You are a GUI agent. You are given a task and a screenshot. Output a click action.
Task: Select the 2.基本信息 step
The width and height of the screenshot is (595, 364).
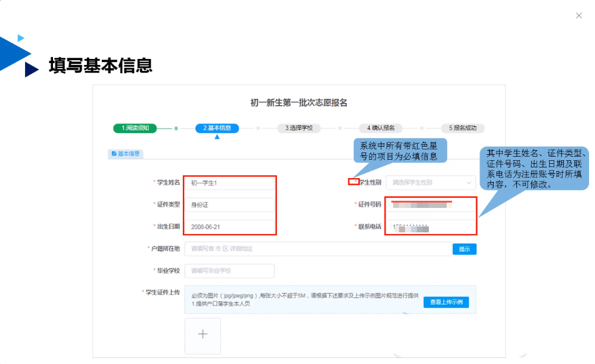point(217,127)
